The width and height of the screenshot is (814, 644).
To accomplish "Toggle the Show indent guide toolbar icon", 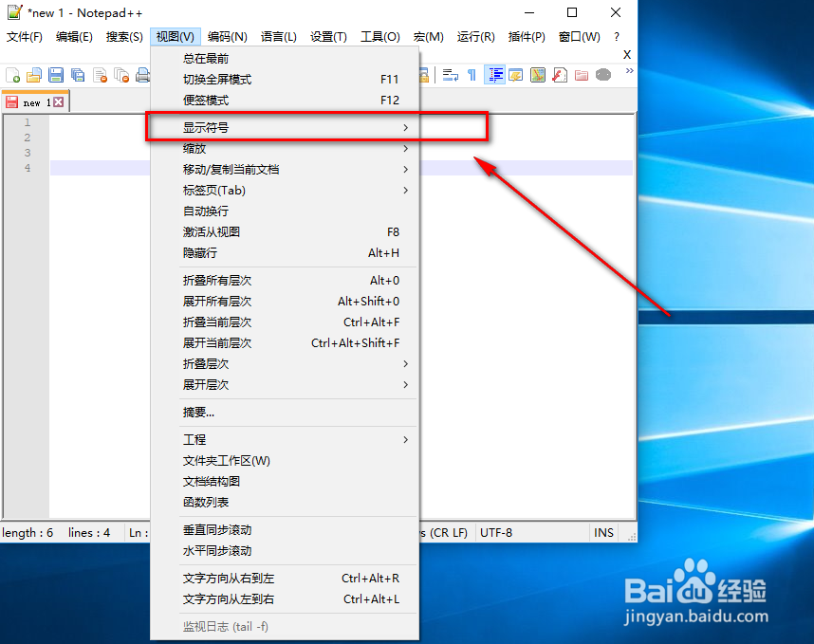I will tap(494, 75).
